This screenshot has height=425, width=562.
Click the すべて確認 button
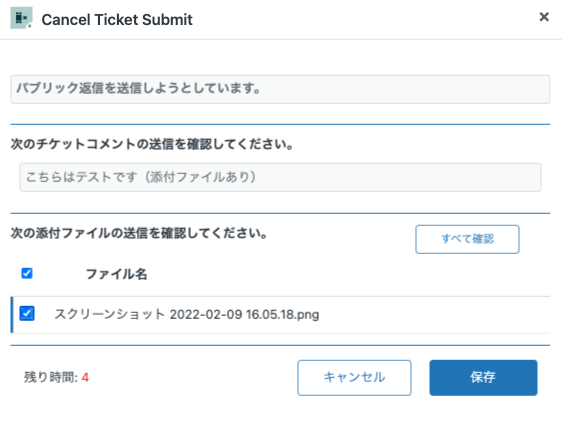click(x=467, y=239)
